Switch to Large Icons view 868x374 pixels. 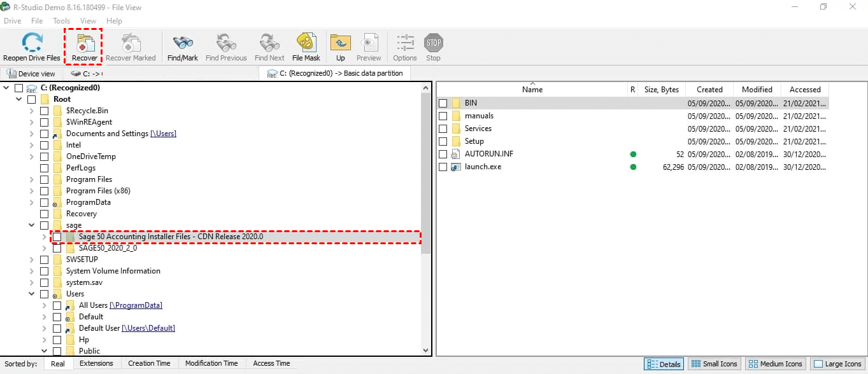837,364
